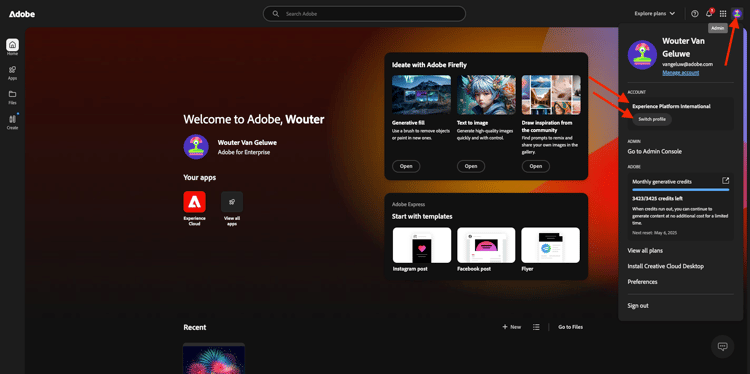Viewport: 750px width, 374px height.
Task: Open the notifications bell icon
Action: click(x=709, y=13)
